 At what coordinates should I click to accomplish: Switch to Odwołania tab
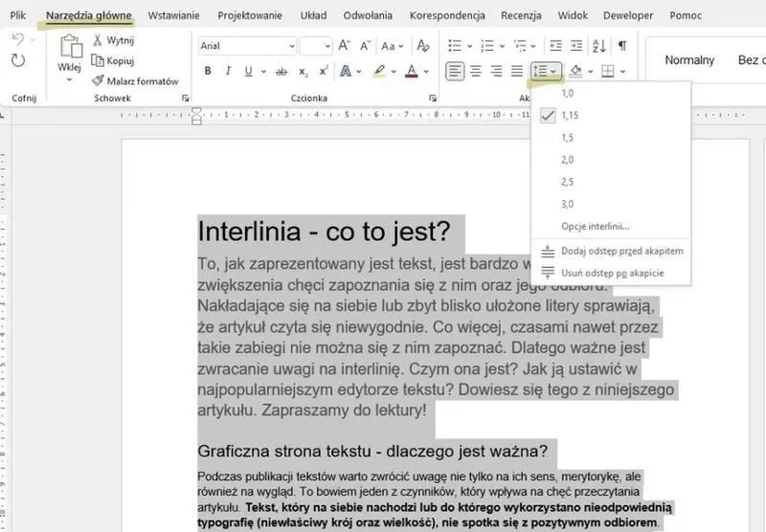(x=368, y=15)
